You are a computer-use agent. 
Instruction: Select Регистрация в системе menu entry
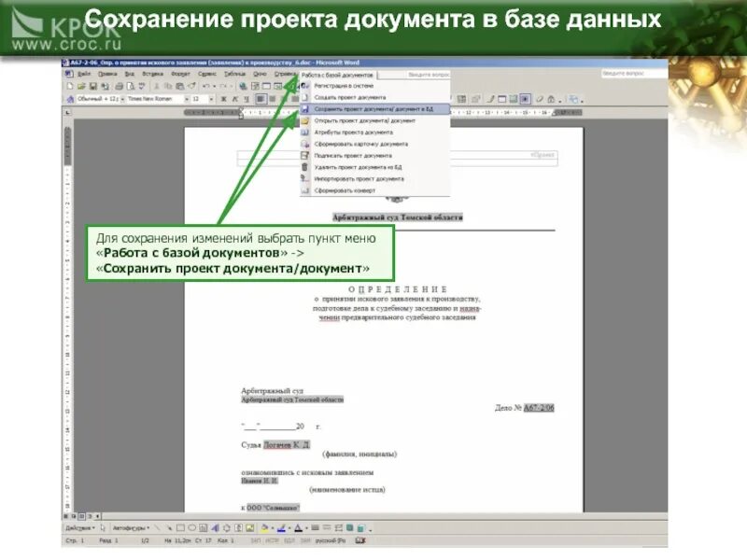point(375,86)
